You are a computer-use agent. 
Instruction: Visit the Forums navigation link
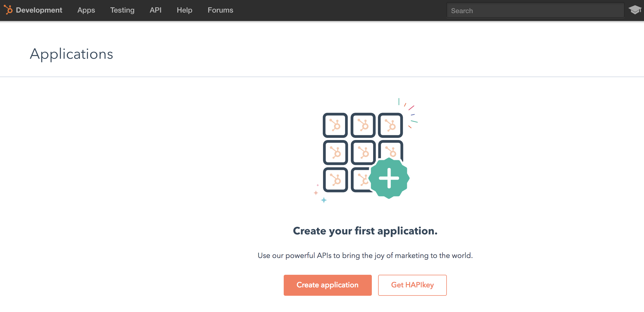click(220, 10)
